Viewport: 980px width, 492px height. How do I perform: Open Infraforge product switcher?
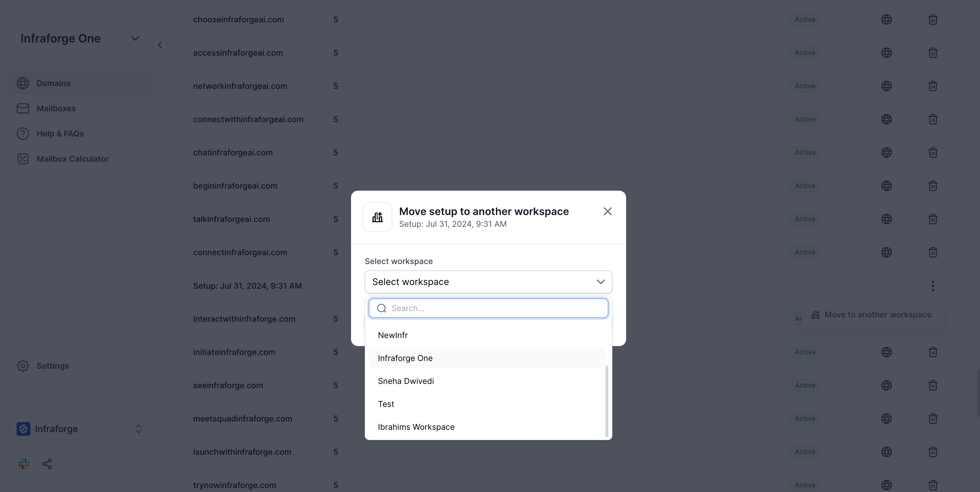pyautogui.click(x=80, y=429)
